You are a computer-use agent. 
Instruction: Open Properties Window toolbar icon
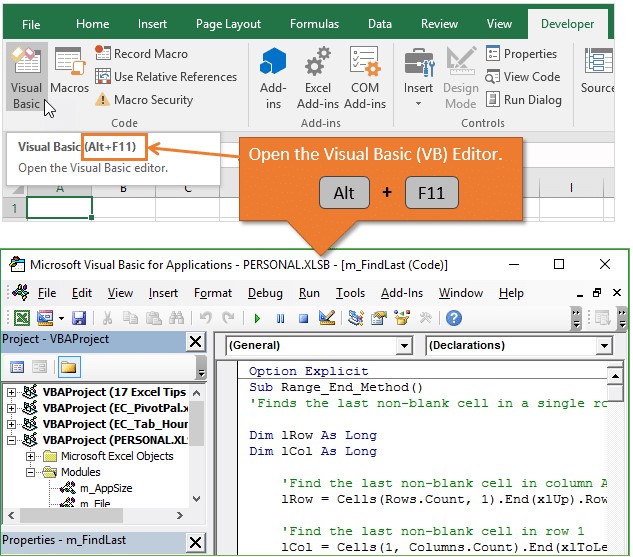point(379,318)
